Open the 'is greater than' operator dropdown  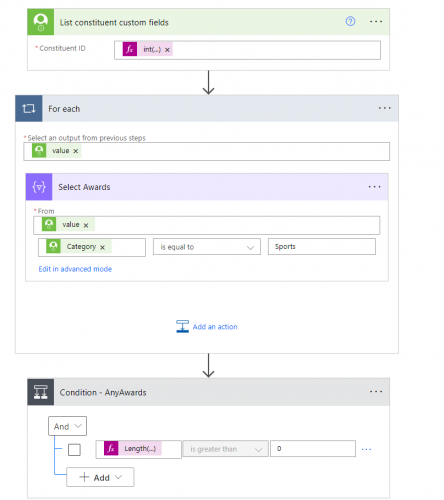coord(226,449)
